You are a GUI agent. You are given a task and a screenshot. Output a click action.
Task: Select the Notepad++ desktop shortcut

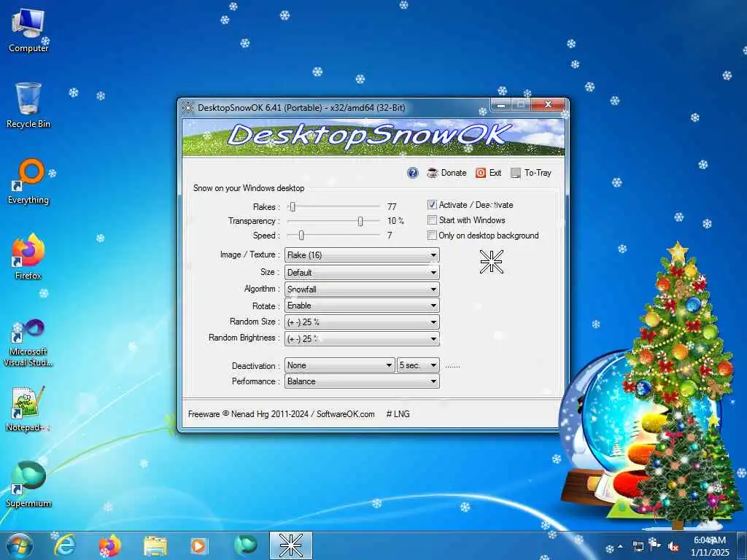(x=28, y=408)
